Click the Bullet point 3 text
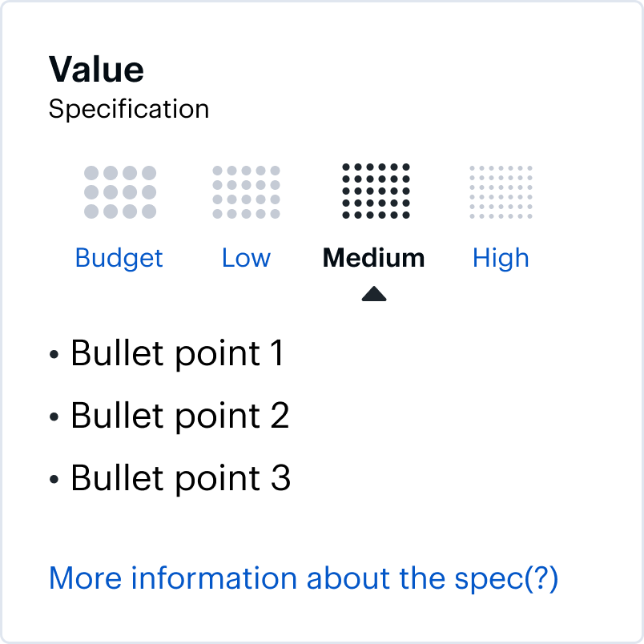Image resolution: width=644 pixels, height=644 pixels. pyautogui.click(x=180, y=478)
